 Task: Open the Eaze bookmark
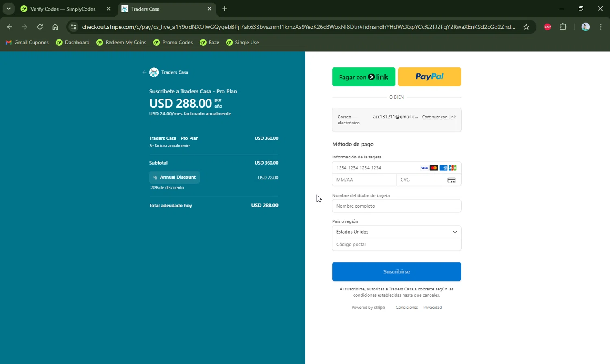pyautogui.click(x=209, y=42)
